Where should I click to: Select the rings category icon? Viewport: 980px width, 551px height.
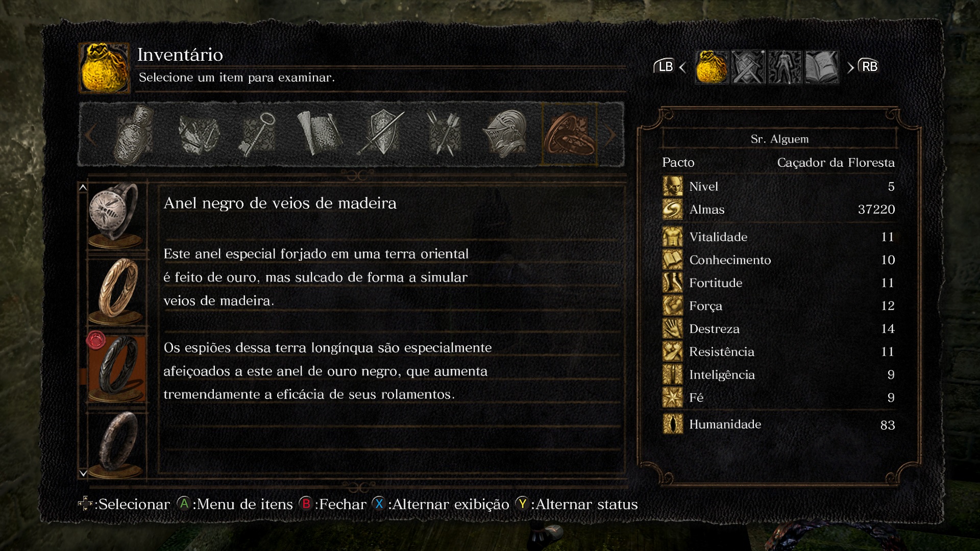click(569, 134)
